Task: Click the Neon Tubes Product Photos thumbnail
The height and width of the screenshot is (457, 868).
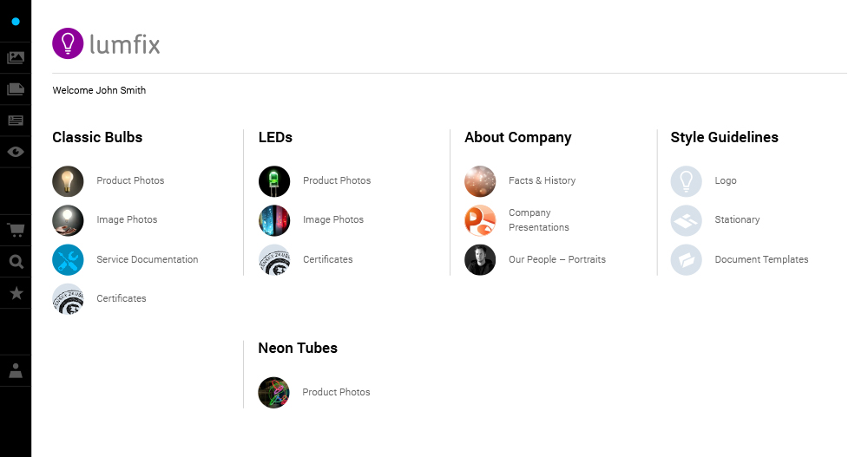Action: click(x=273, y=393)
